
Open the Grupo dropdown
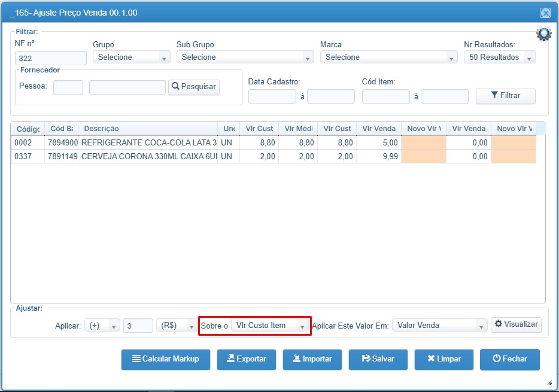[132, 57]
